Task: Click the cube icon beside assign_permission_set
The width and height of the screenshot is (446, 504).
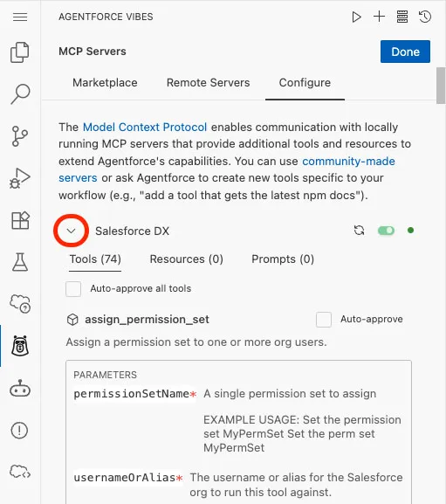Action: (72, 320)
